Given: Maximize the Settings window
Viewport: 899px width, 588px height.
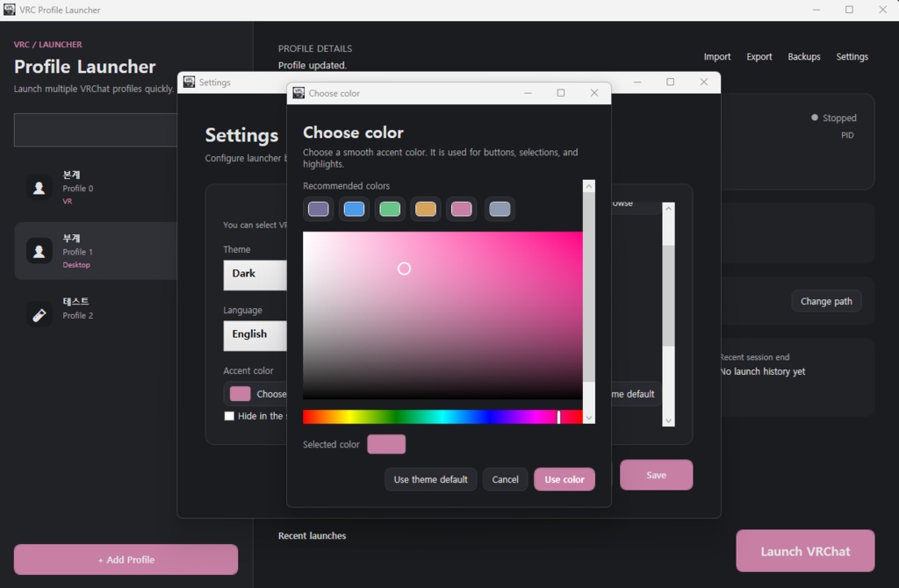Looking at the screenshot, I should click(670, 82).
